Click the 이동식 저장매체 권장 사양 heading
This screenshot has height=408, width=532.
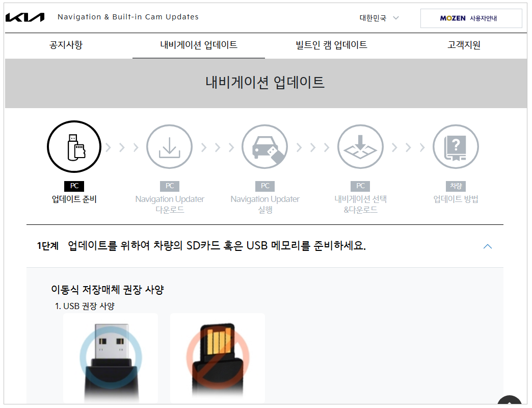[108, 290]
